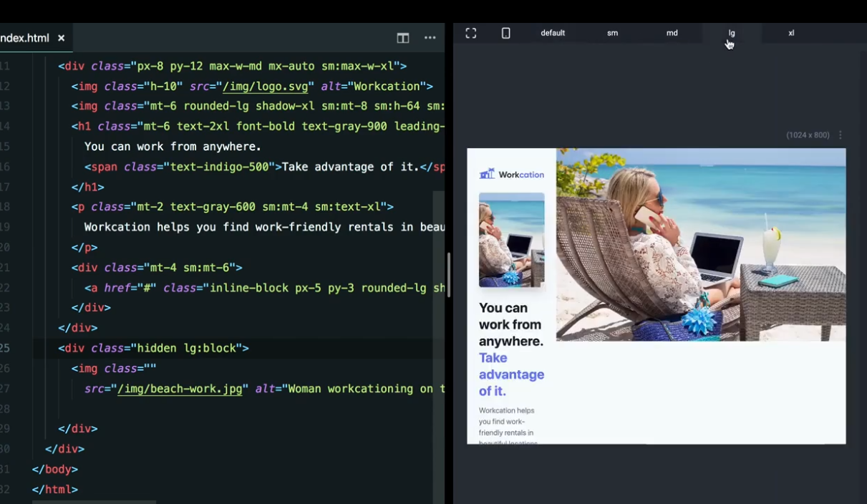Click the closing </html> tag
This screenshot has width=867, height=504.
coord(54,490)
